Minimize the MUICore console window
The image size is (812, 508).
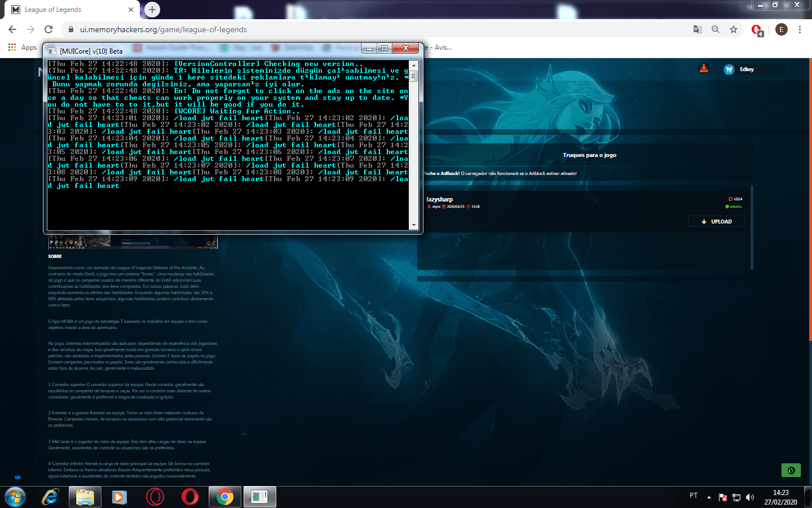coord(369,49)
